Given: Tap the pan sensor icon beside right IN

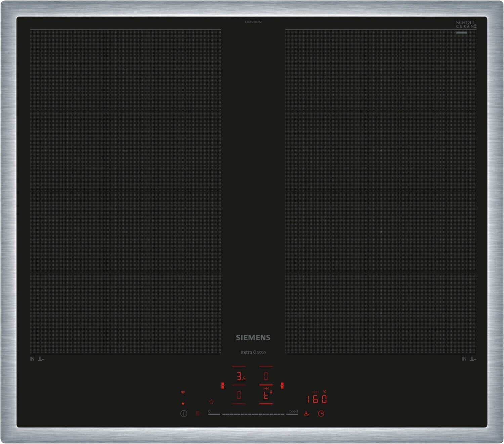Looking at the screenshot, I should [x=473, y=359].
